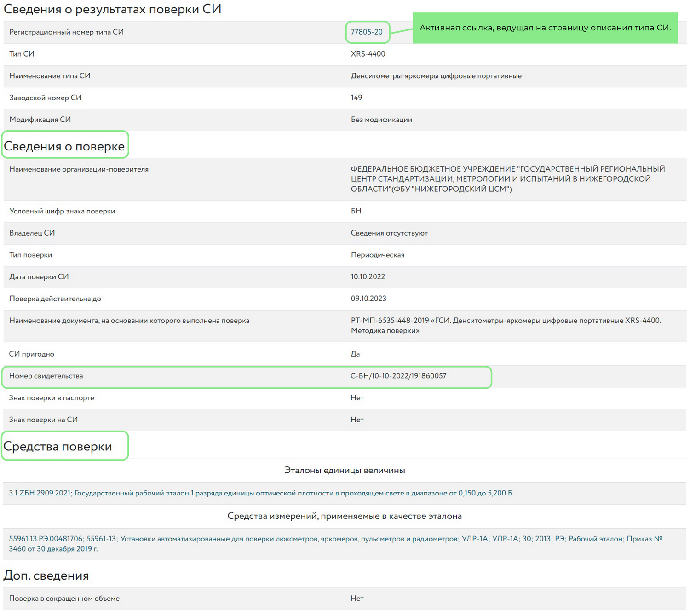The image size is (690, 616).
Task: Click the green 'Активная ссылка' annotation callout
Action: (x=545, y=28)
